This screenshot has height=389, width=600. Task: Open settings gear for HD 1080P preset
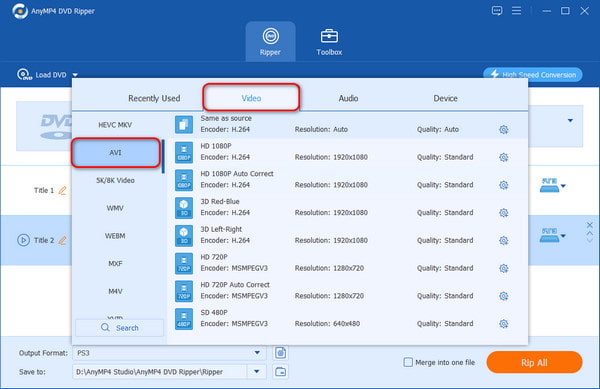(x=504, y=157)
